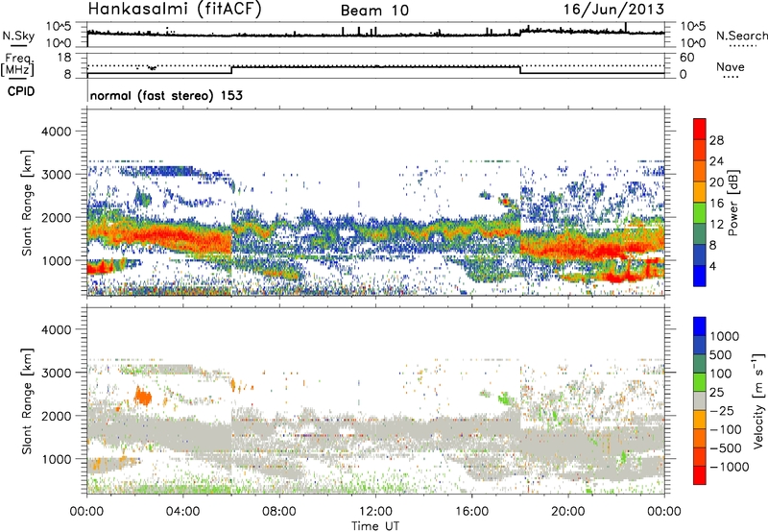
Task: Click the '2000' tick of the velocity panel
Action: point(57,416)
